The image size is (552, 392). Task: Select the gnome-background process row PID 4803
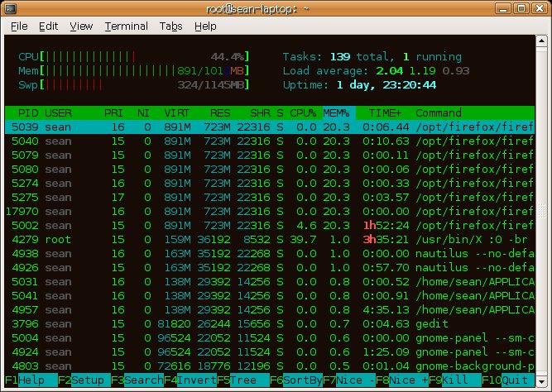270,366
